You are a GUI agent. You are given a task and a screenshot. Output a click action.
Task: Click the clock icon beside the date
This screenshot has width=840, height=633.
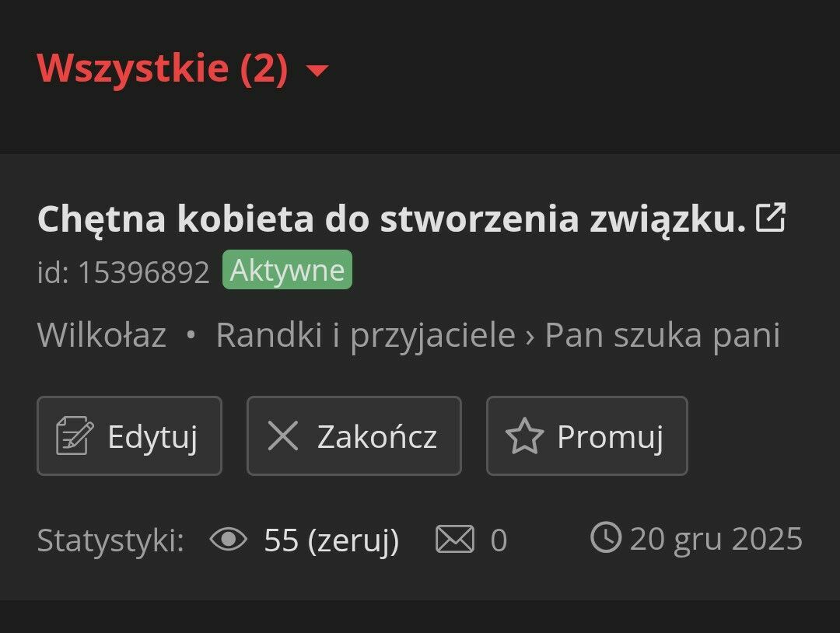[606, 537]
